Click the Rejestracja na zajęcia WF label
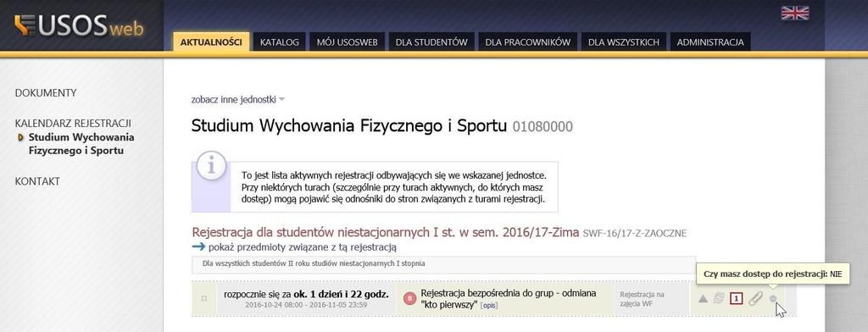This screenshot has height=332, width=868. pos(642,299)
